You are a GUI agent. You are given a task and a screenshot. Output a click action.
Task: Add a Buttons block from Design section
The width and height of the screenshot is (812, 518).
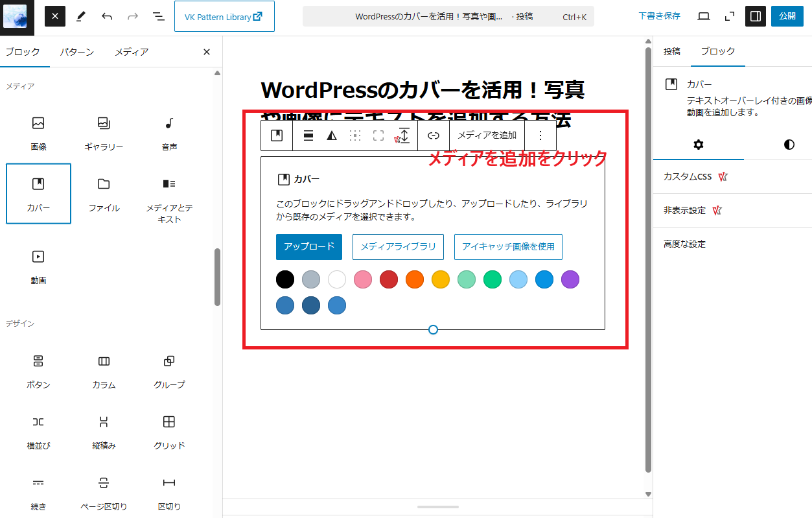(x=38, y=370)
